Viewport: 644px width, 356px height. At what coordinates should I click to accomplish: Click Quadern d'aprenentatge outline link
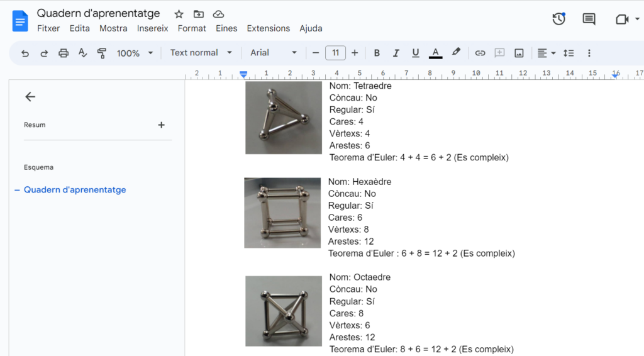point(75,190)
